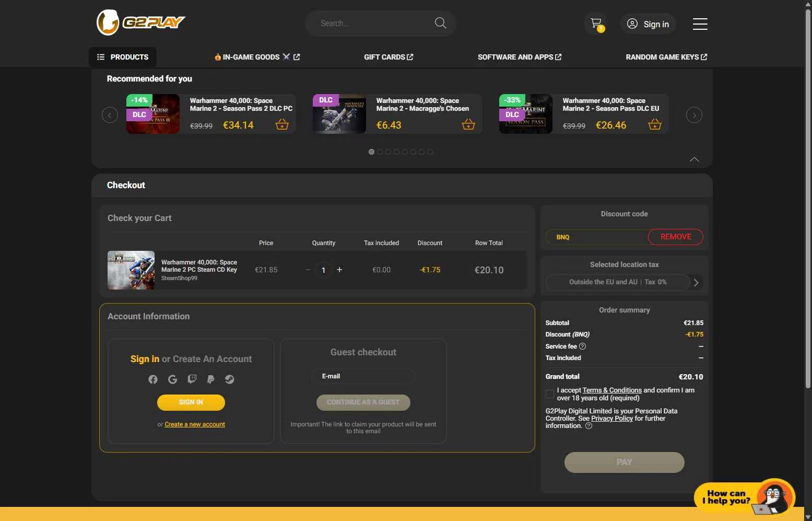Open the penguin help chat widget
Screen dimensions: 812x521
745,496
